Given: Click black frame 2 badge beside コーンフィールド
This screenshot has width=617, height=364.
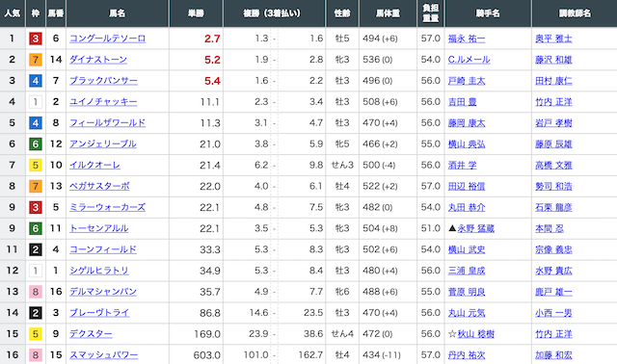Looking at the screenshot, I should (x=36, y=249).
